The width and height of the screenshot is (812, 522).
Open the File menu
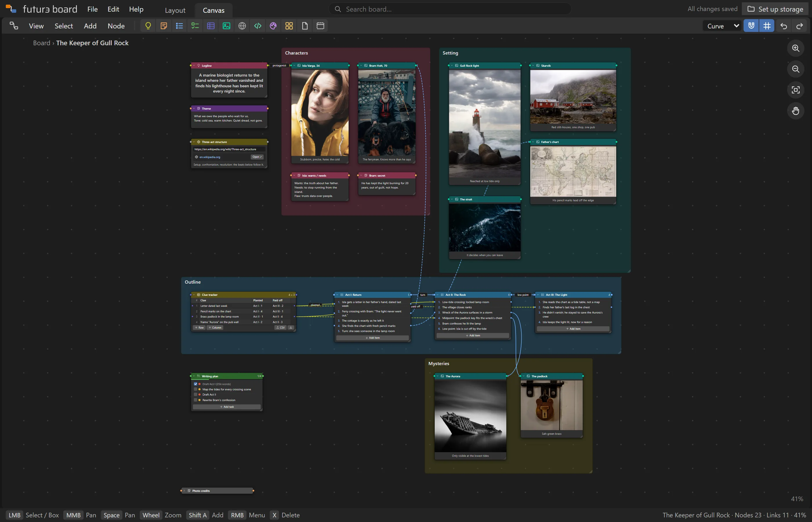(x=93, y=9)
